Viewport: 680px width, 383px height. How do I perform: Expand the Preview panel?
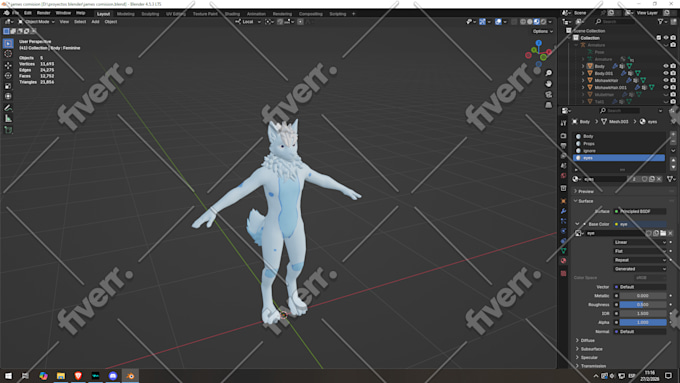pos(585,191)
